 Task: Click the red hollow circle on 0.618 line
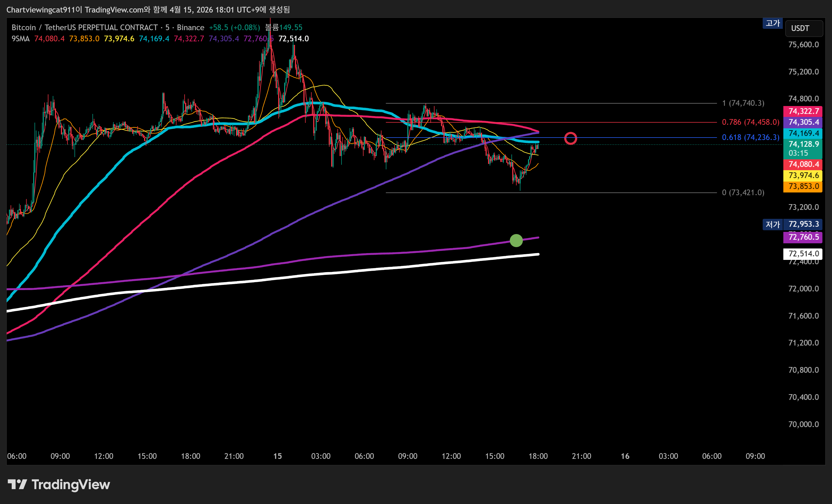point(570,138)
